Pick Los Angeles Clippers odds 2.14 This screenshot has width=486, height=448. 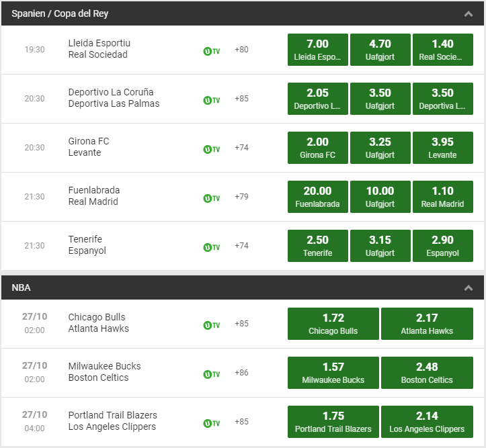(x=427, y=422)
